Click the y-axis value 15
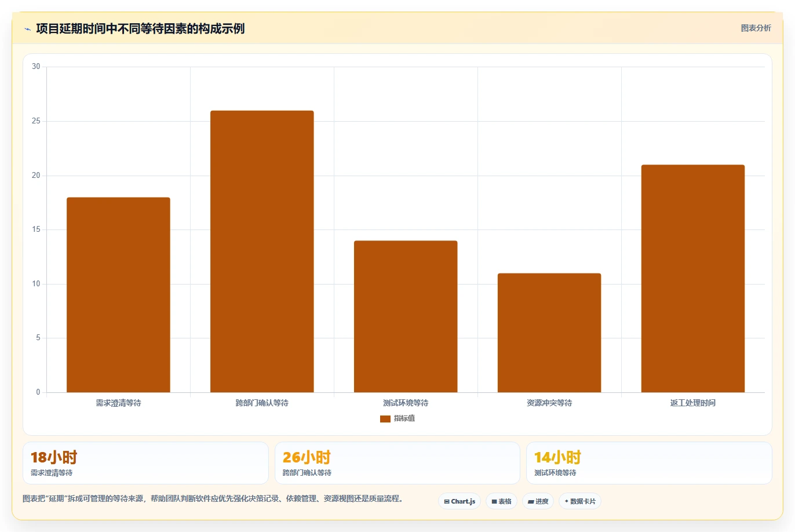Screen dimensions: 795x532 (36, 229)
